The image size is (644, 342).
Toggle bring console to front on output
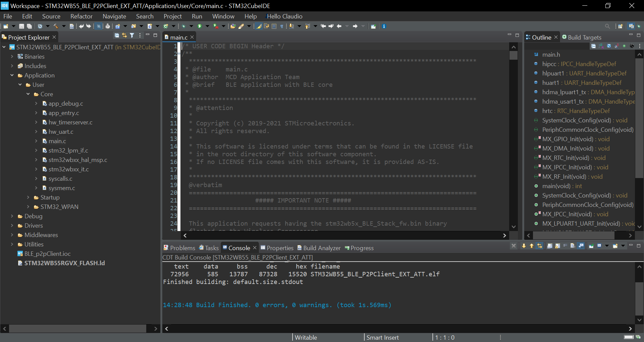click(581, 246)
